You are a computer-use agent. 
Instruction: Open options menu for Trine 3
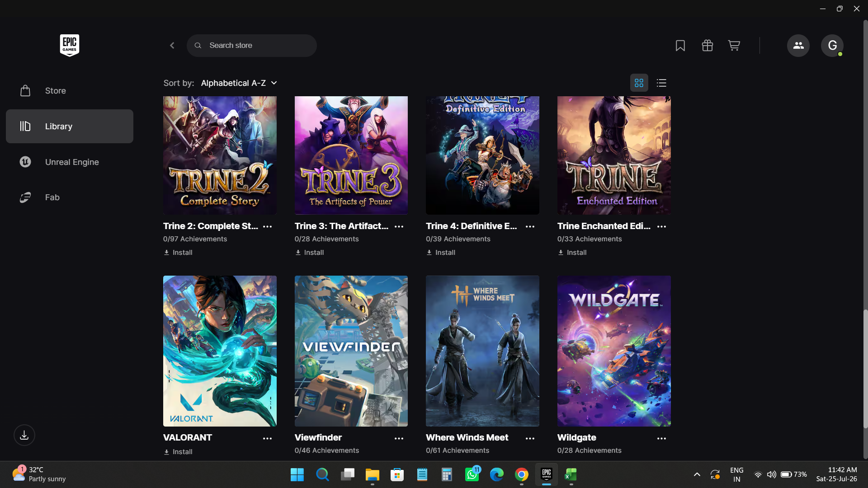(x=399, y=226)
